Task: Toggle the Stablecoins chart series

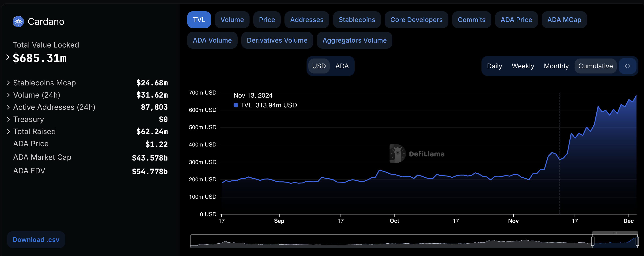Action: tap(356, 20)
